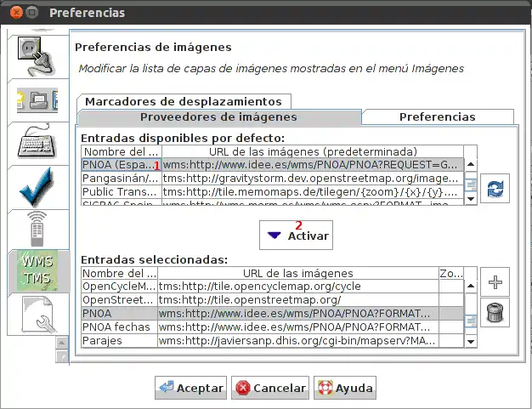Open the plugins preferences (plug icon)
The width and height of the screenshot is (532, 409).
point(36,55)
